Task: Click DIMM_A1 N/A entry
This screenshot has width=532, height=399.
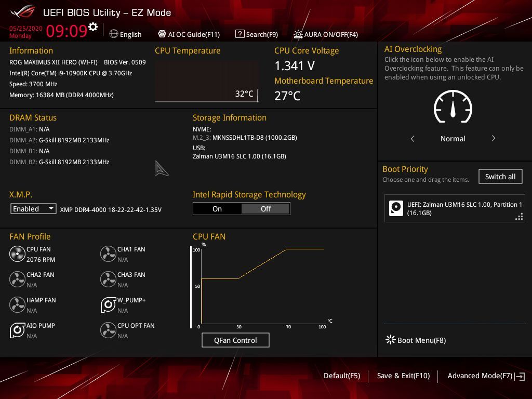Action: 30,129
